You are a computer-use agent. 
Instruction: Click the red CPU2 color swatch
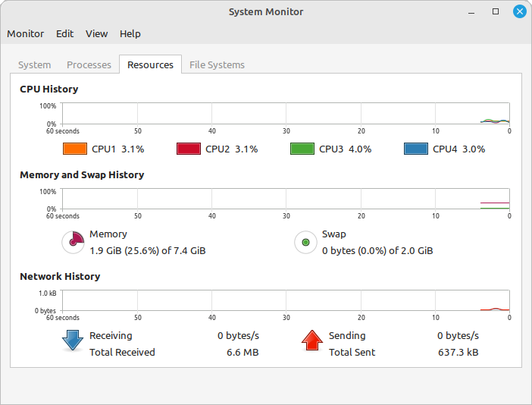click(189, 149)
